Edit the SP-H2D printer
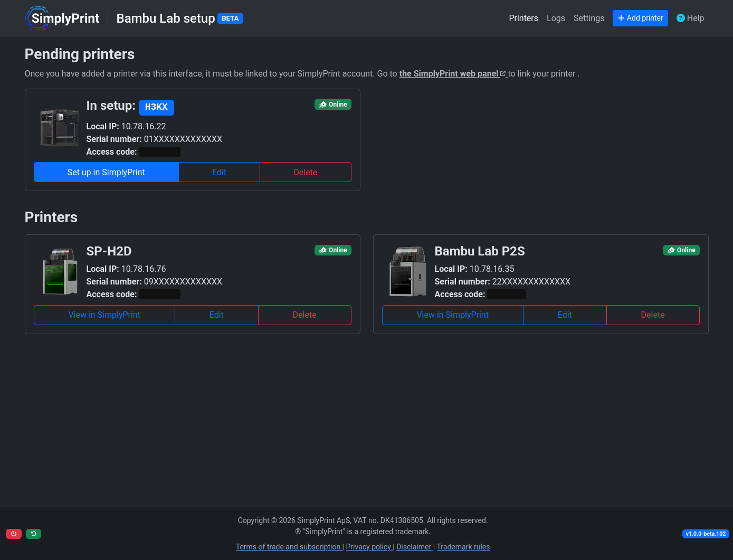This screenshot has height=560, width=733. click(216, 315)
